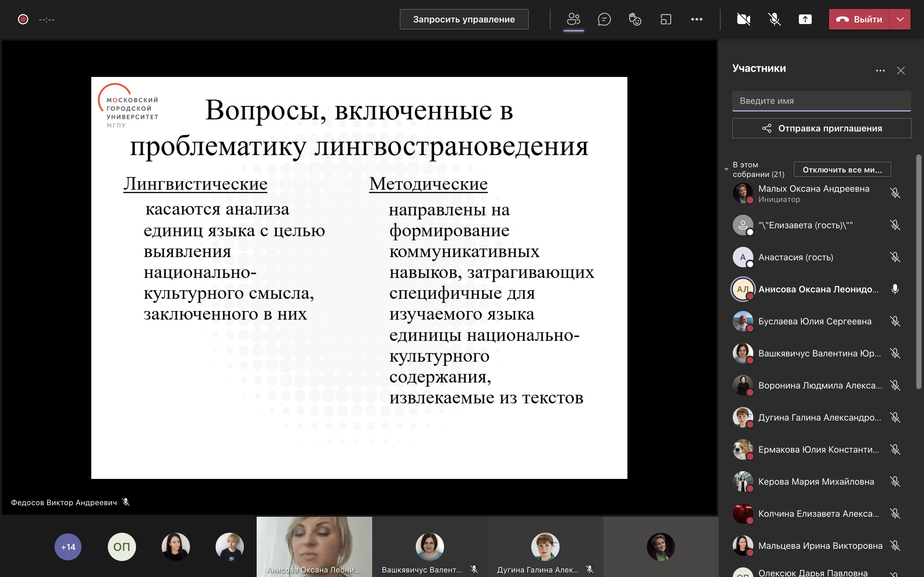Click the recording indicator dot

[x=23, y=19]
